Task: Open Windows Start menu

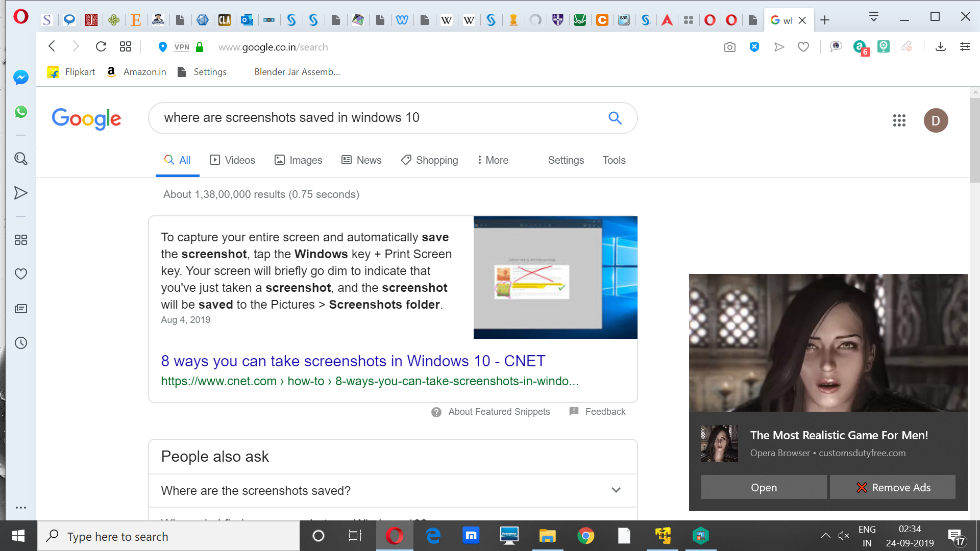Action: (x=18, y=536)
